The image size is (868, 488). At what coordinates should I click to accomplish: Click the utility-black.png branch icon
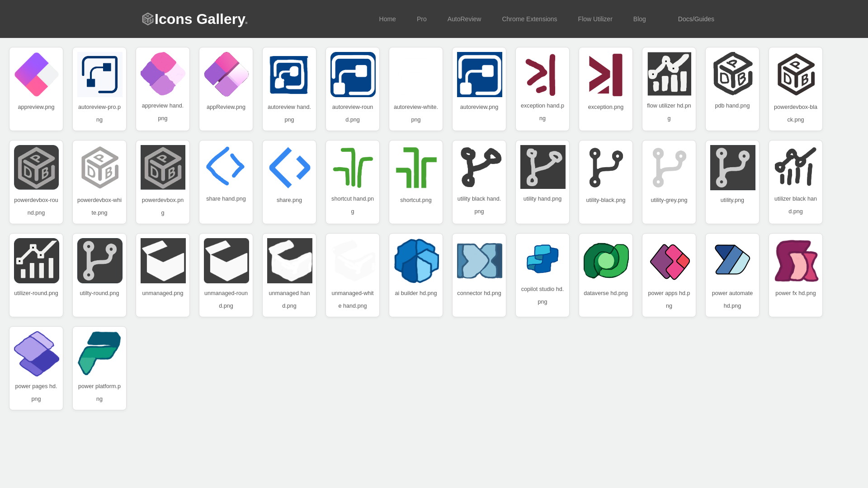[x=606, y=168]
